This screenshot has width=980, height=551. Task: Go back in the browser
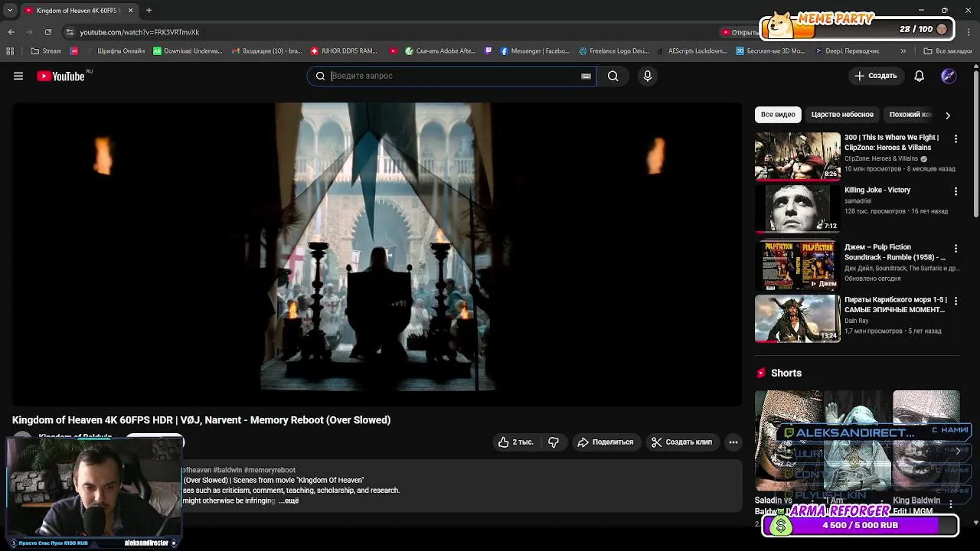tap(11, 32)
